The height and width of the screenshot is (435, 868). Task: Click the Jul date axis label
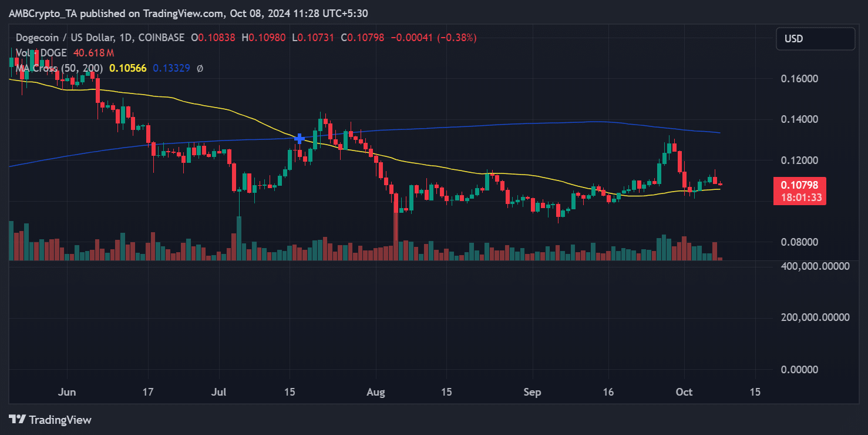219,392
